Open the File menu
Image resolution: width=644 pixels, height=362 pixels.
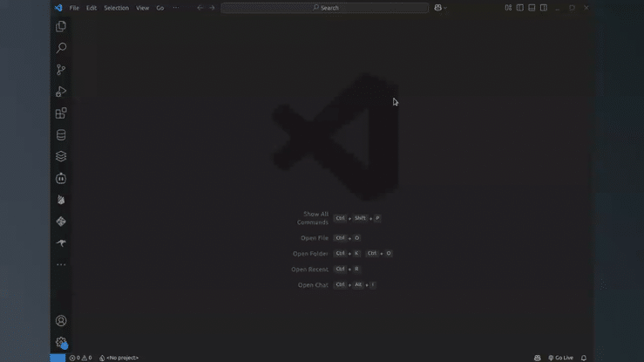click(74, 8)
